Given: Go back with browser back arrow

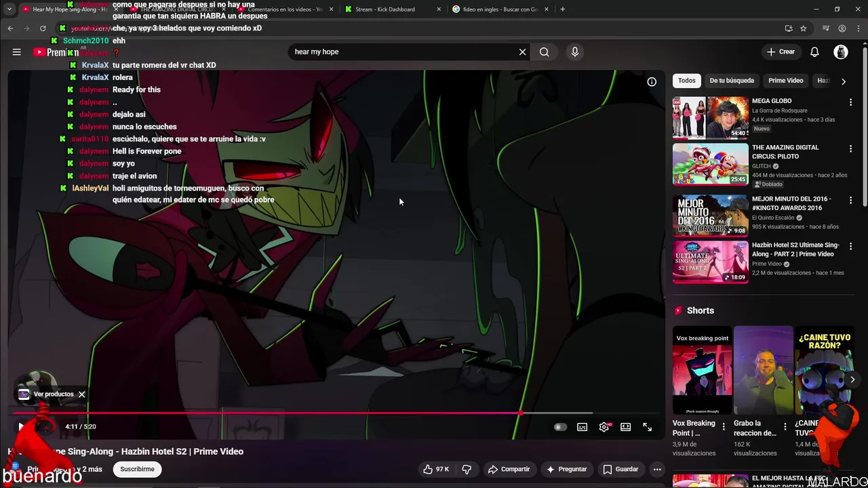Looking at the screenshot, I should 10,28.
